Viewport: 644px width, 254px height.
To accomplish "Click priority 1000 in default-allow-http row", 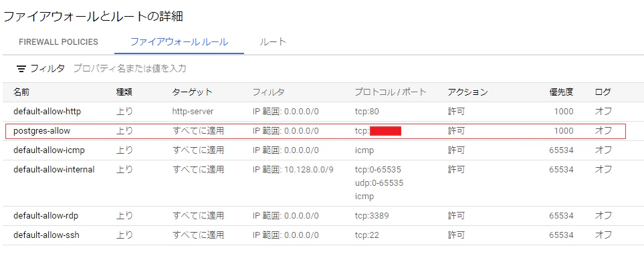I will coord(563,111).
